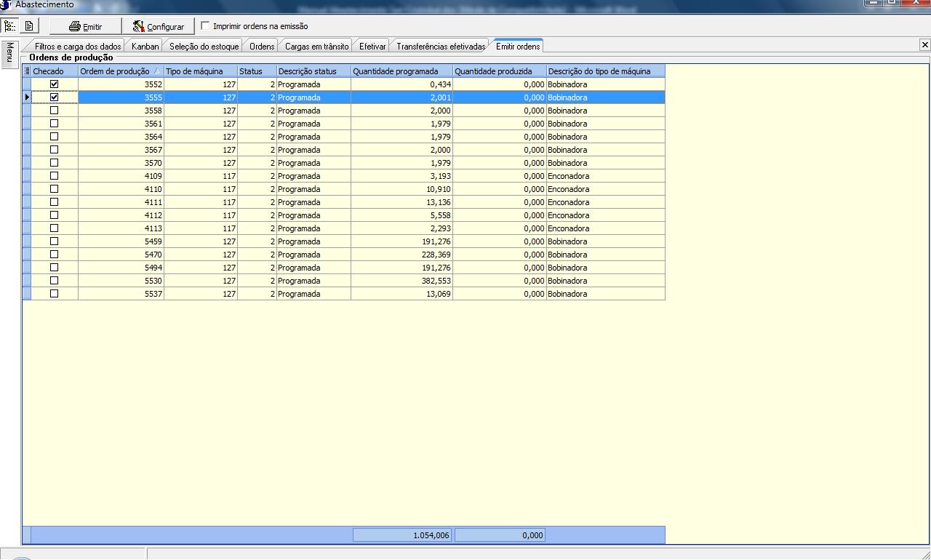The width and height of the screenshot is (931, 560).
Task: Enable Imprimir ordens na emissão checkbox
Action: (205, 26)
